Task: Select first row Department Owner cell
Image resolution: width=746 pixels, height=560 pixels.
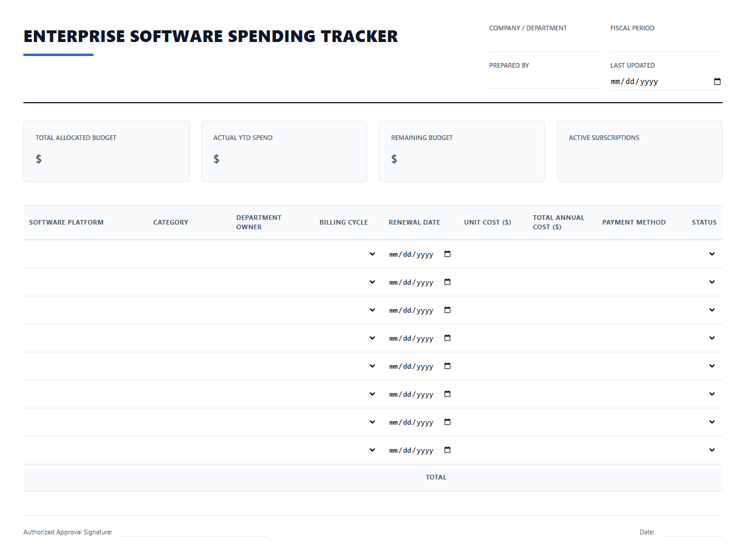Action: [x=272, y=254]
